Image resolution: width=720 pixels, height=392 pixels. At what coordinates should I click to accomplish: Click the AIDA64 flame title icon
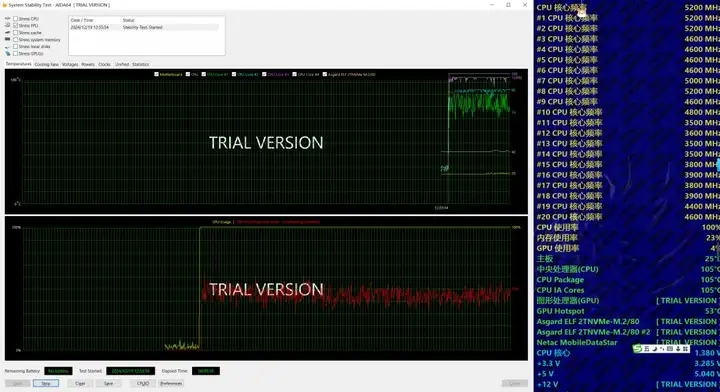[x=5, y=5]
